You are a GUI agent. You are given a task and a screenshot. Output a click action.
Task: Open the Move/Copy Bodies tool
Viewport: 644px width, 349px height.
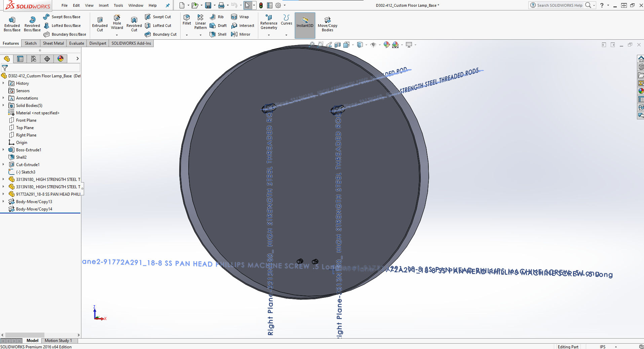click(328, 24)
